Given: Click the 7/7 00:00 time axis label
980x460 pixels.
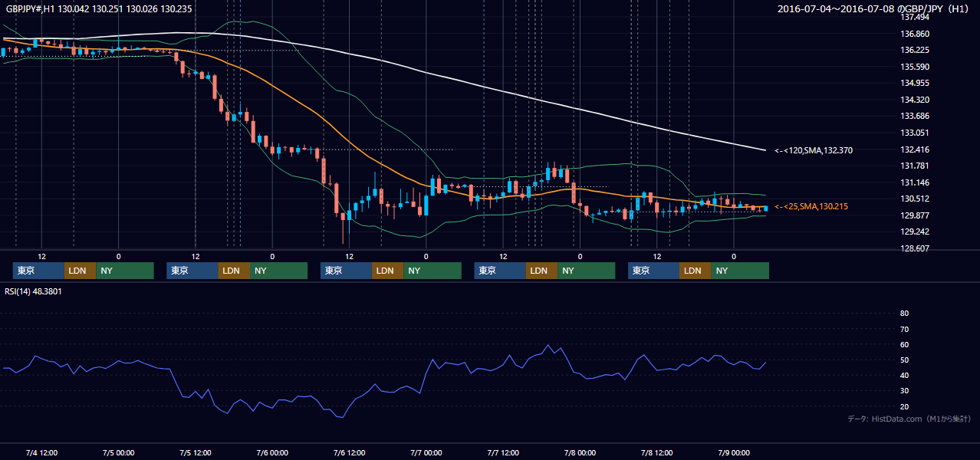Looking at the screenshot, I should [426, 452].
